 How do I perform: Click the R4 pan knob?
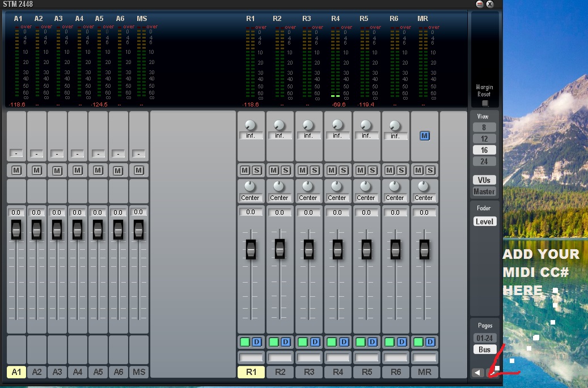click(337, 186)
